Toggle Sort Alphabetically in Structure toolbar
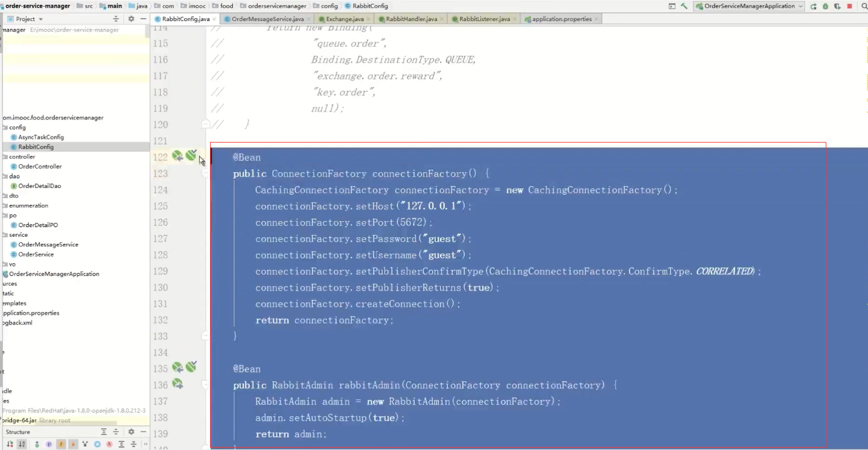This screenshot has height=450, width=868. (x=22, y=444)
